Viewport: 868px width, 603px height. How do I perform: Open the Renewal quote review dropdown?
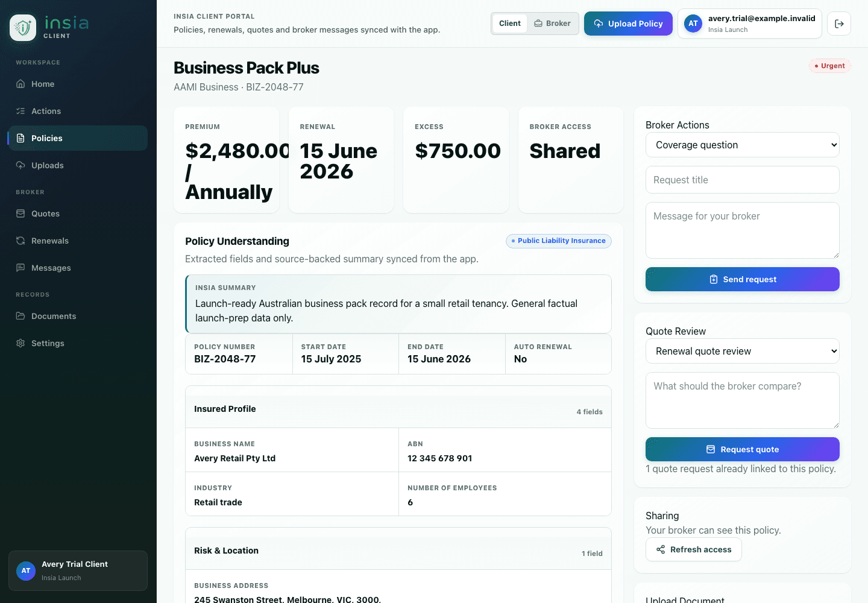coord(743,351)
